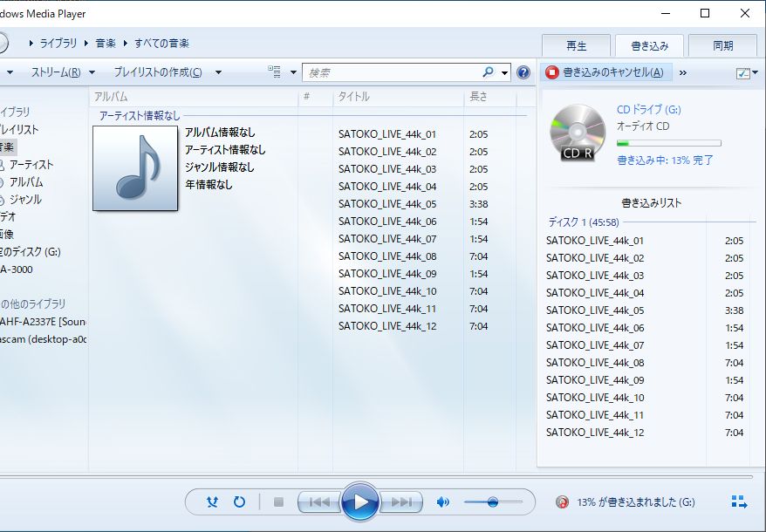Image resolution: width=766 pixels, height=532 pixels.
Task: Open the help icon
Action: [523, 72]
